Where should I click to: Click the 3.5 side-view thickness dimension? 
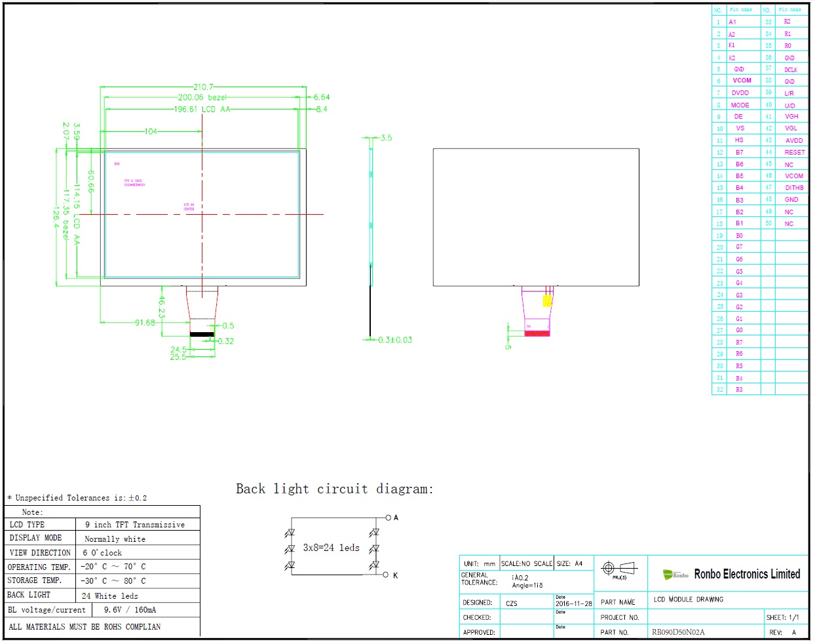point(386,138)
